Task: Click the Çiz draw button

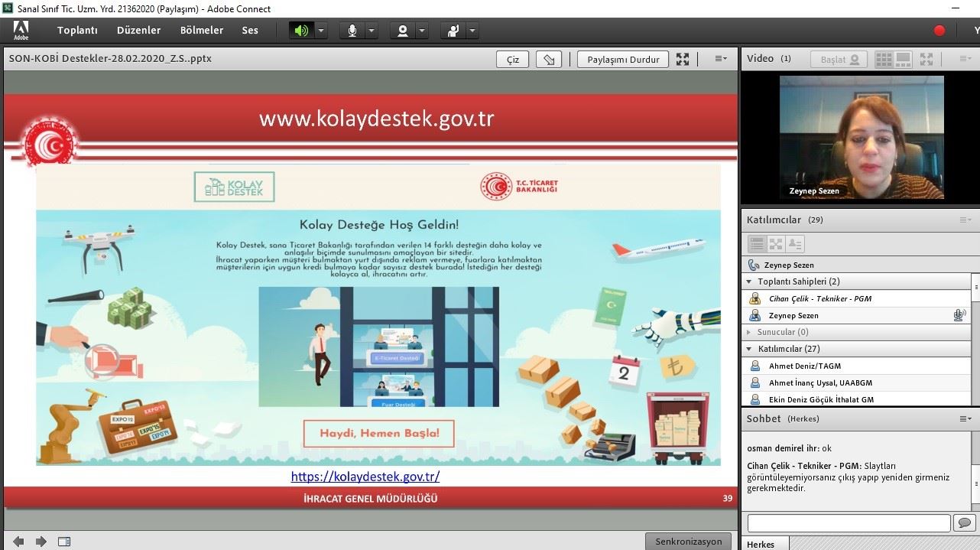Action: coord(512,60)
